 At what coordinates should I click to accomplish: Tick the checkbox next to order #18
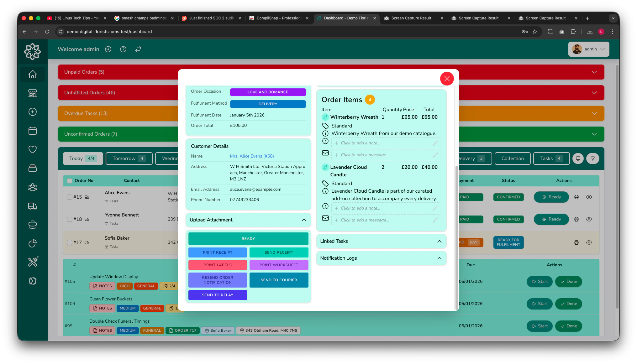coord(70,219)
